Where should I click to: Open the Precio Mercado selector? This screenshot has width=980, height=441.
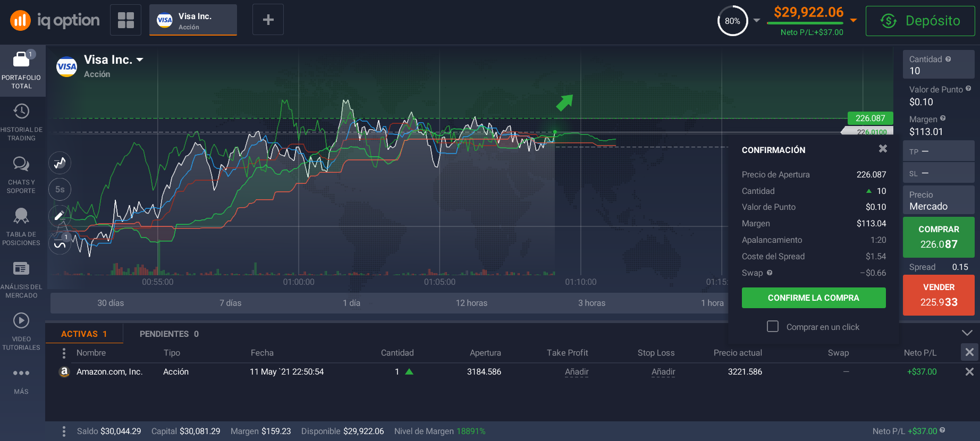click(939, 200)
